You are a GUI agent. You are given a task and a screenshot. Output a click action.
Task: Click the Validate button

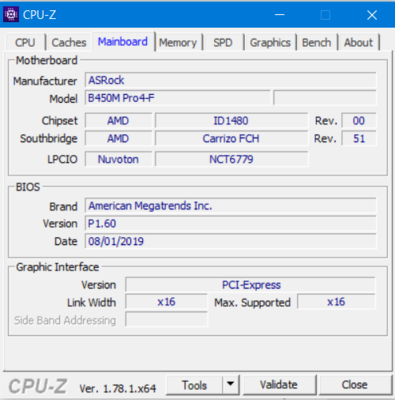[279, 385]
